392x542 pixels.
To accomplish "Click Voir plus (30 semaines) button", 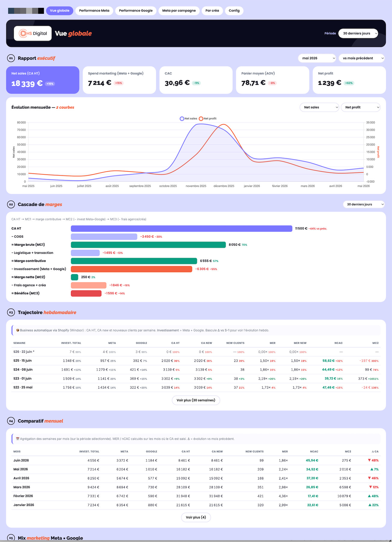I will tap(196, 400).
